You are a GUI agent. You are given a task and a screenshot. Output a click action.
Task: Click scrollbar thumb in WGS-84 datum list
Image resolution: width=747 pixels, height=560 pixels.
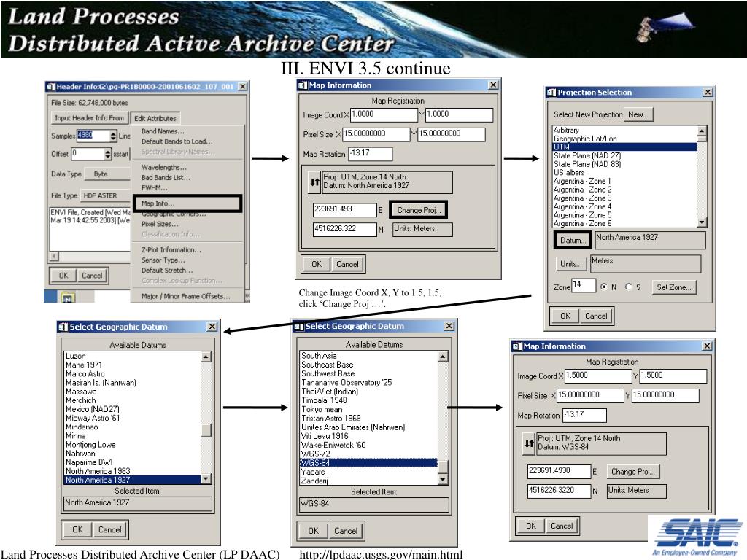click(x=443, y=466)
